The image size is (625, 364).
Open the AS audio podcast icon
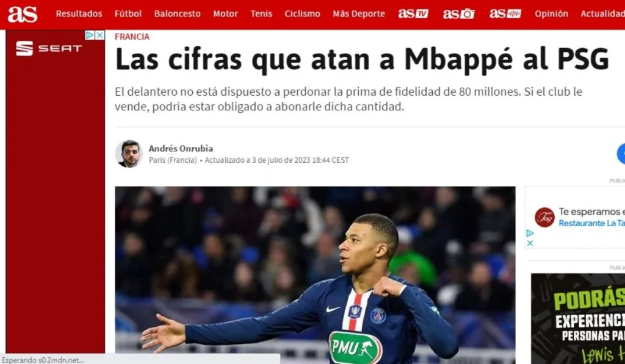click(505, 13)
